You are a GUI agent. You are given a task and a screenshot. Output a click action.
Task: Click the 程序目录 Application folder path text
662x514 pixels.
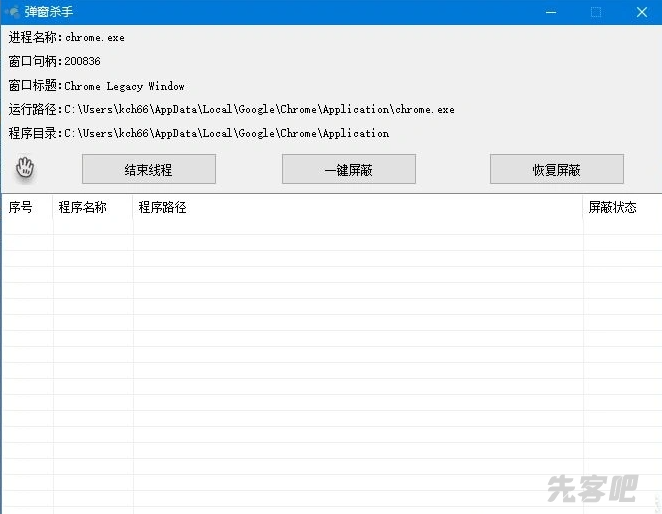coord(226,134)
